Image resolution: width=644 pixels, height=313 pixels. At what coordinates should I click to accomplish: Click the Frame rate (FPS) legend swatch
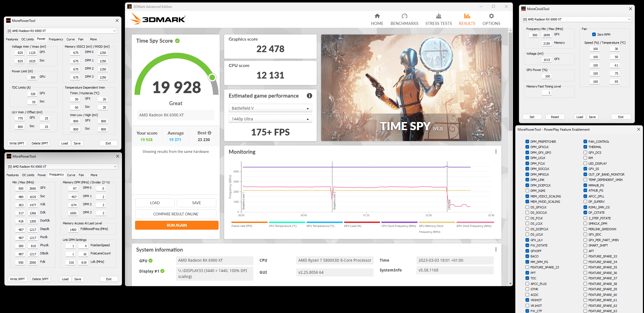[249, 222]
